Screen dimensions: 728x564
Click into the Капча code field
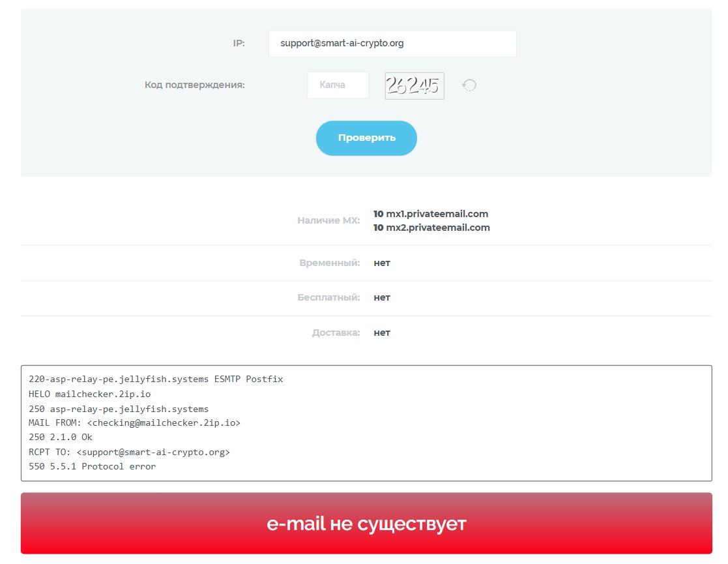coord(338,85)
